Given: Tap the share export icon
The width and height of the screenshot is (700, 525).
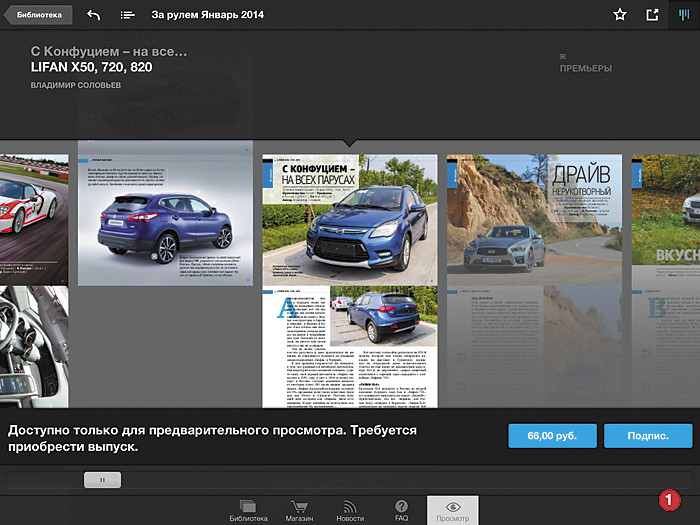Looking at the screenshot, I should tap(652, 15).
